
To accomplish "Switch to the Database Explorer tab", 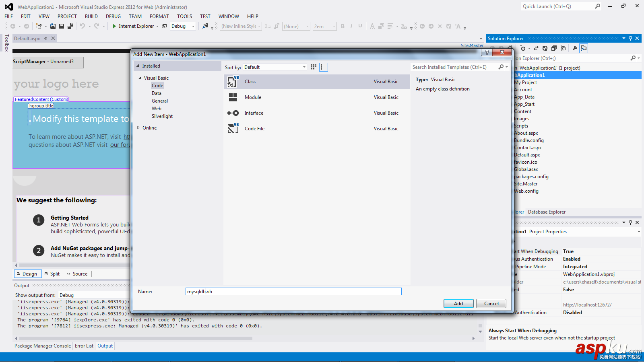I will coord(547,212).
